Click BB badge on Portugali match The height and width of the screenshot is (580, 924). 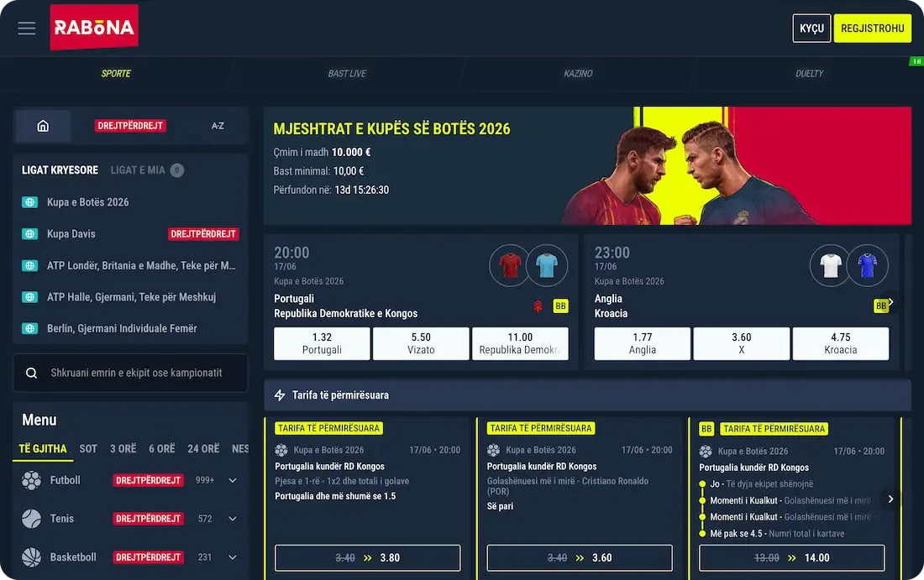click(560, 306)
